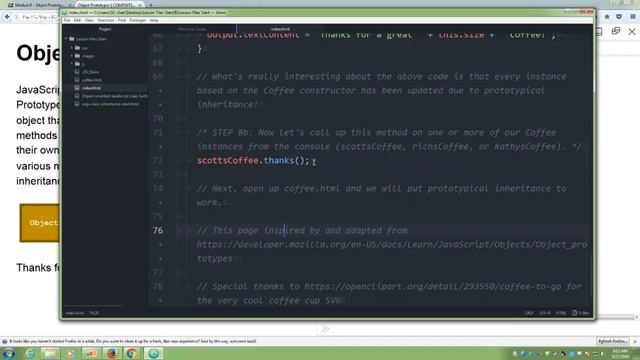The image size is (640, 360).
Task: Open the Windows Start menu orb
Action: [9, 353]
